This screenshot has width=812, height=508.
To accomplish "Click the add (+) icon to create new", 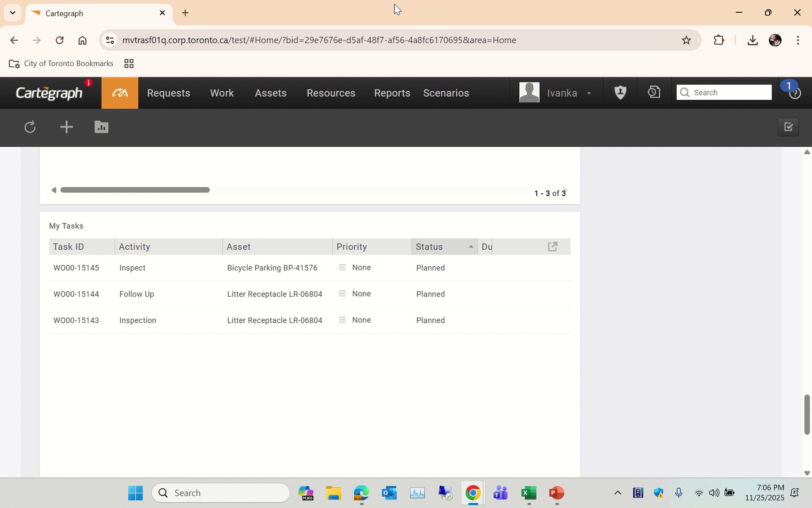I will point(66,127).
